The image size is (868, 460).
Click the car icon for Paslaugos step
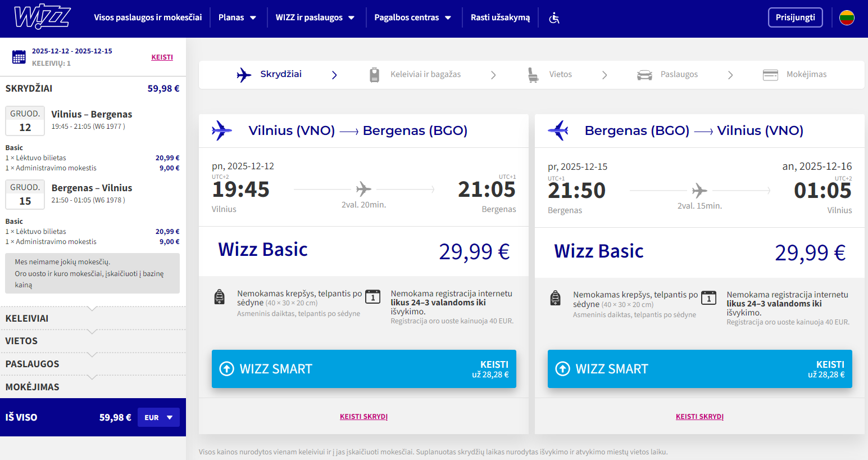(x=644, y=75)
